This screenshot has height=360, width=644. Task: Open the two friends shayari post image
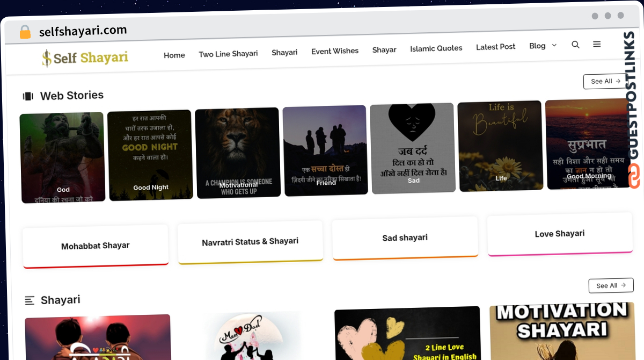(98, 339)
